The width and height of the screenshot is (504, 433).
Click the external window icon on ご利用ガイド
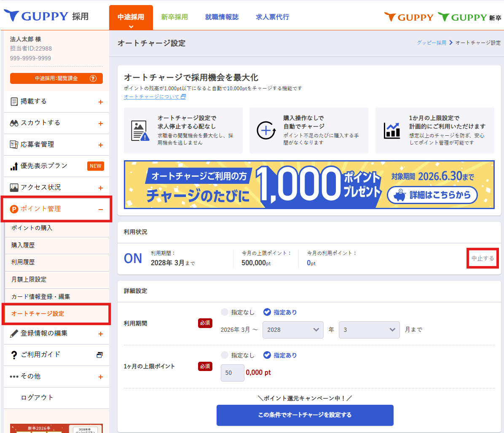tap(99, 355)
